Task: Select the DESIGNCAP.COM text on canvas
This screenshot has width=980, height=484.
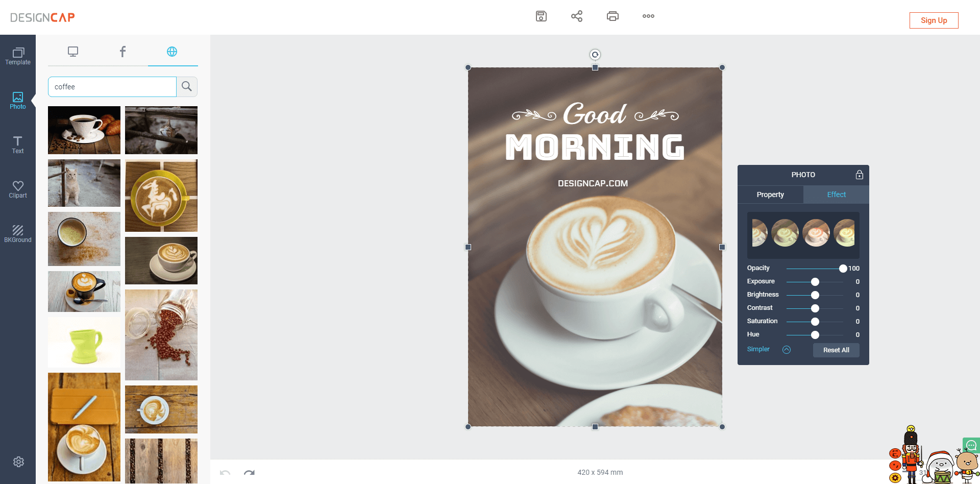Action: tap(593, 183)
